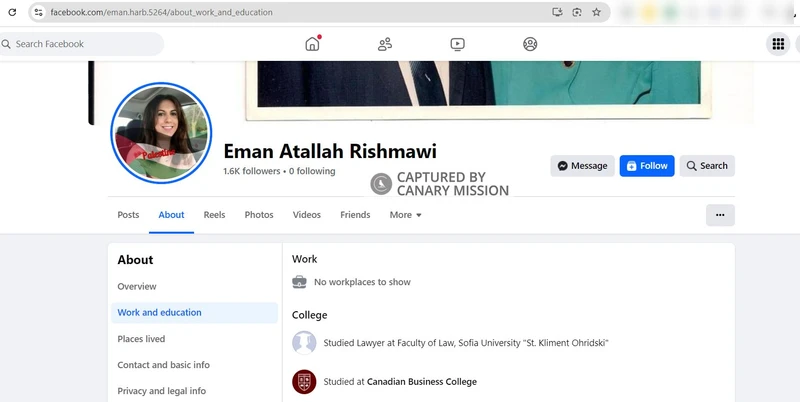
Task: Click the Canadian Business College logo icon
Action: click(304, 382)
